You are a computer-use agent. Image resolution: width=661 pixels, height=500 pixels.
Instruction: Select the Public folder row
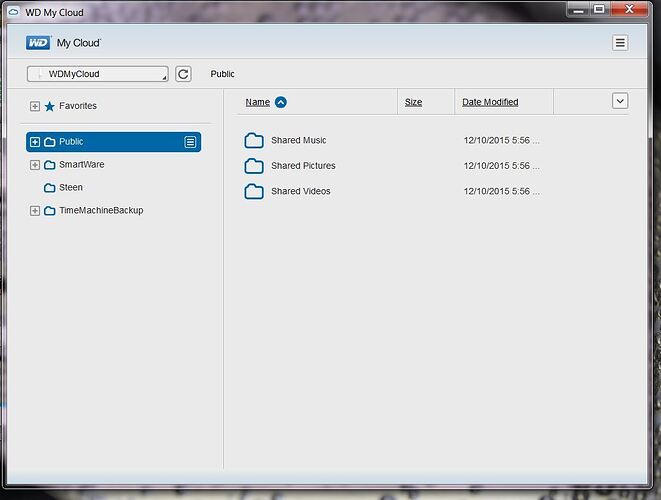(x=113, y=142)
